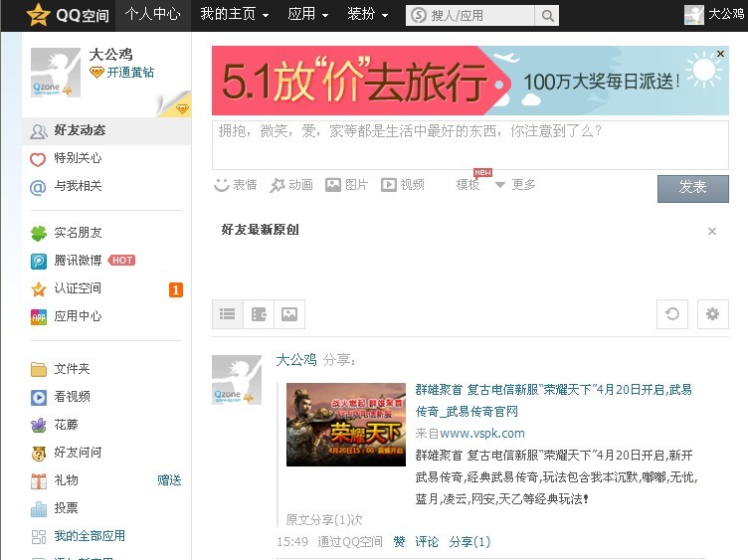Expand the 装扮 dropdown menu

[x=367, y=15]
